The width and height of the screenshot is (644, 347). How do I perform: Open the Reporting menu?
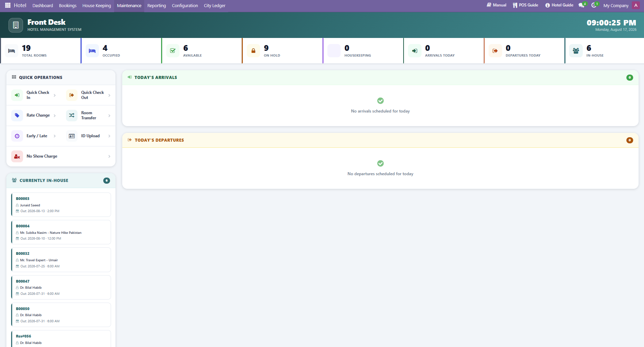click(x=156, y=5)
